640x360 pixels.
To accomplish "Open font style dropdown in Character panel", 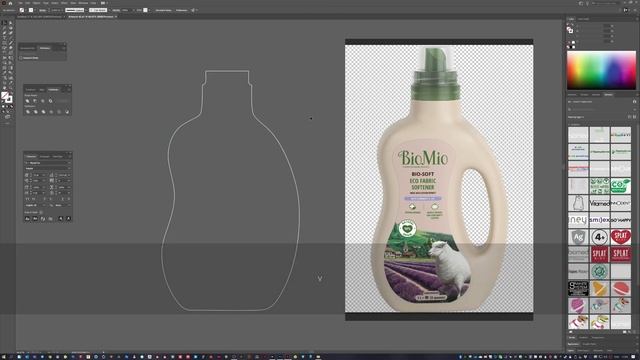I will (69, 168).
